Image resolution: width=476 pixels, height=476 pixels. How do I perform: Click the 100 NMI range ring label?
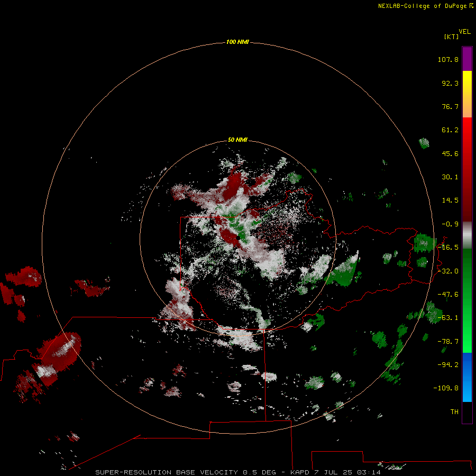click(x=237, y=42)
